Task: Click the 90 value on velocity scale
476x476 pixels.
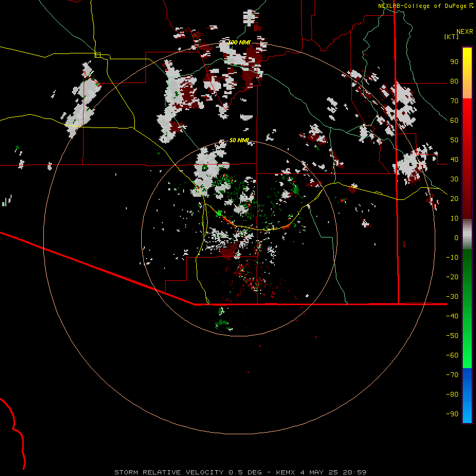Action: pos(454,62)
